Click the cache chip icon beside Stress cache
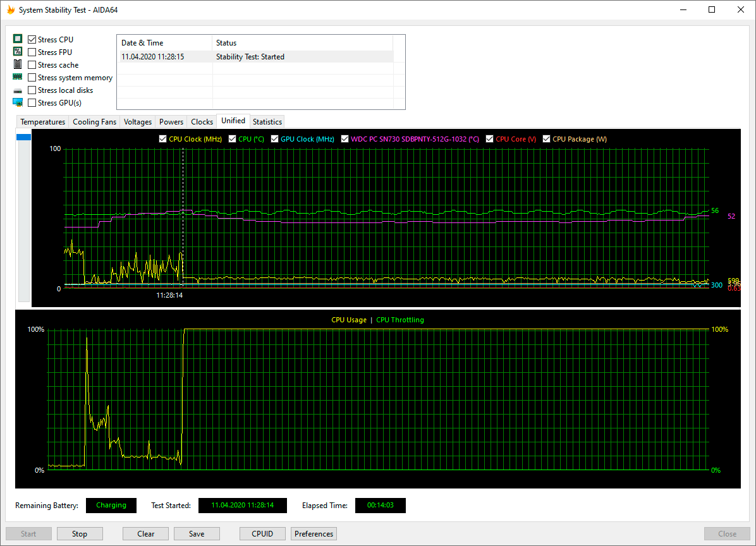The height and width of the screenshot is (546, 756). click(x=18, y=64)
